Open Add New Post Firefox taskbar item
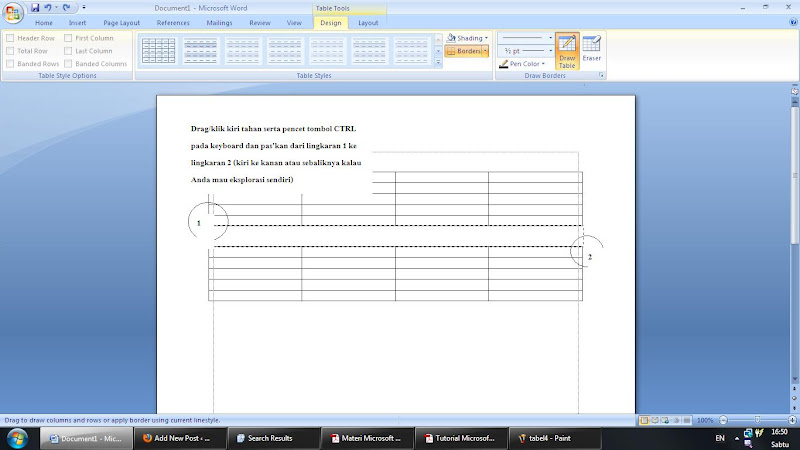 [180, 438]
